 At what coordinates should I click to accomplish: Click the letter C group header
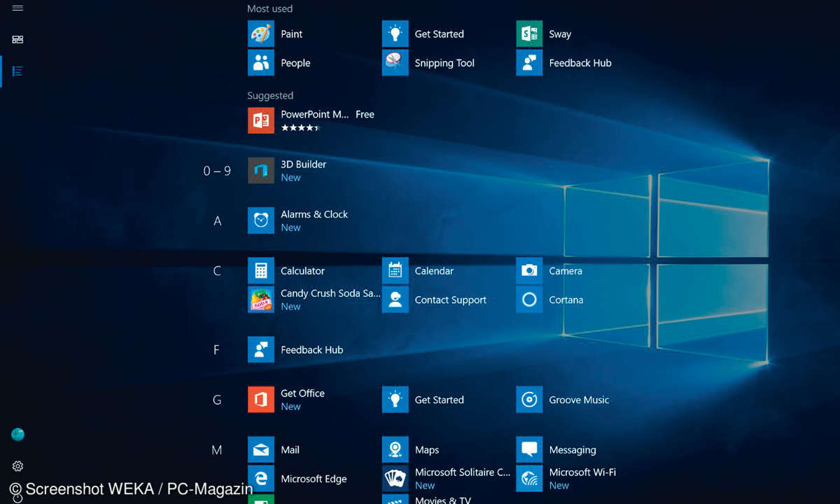point(217,271)
